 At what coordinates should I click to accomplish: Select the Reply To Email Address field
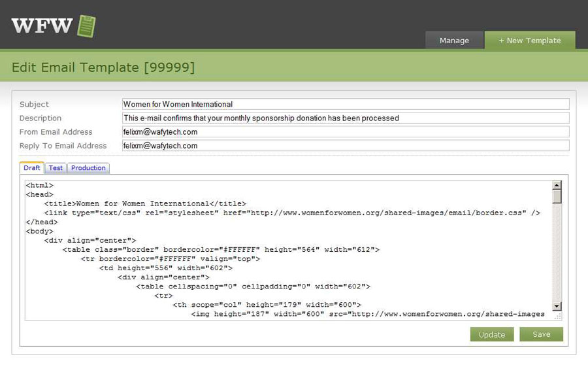click(346, 145)
